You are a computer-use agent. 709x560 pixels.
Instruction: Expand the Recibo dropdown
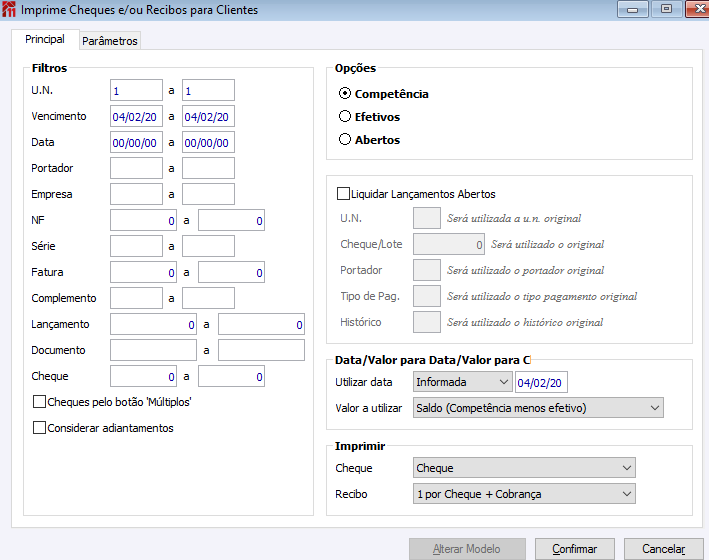[524, 494]
